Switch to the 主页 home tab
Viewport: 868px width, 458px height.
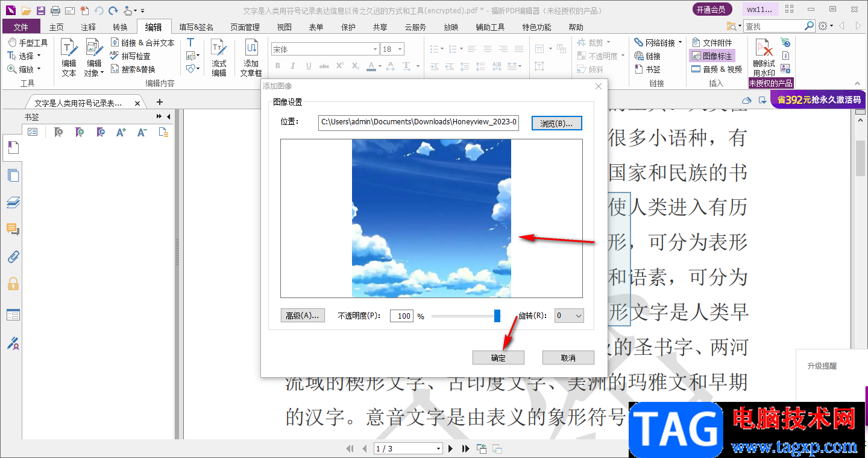[x=56, y=27]
